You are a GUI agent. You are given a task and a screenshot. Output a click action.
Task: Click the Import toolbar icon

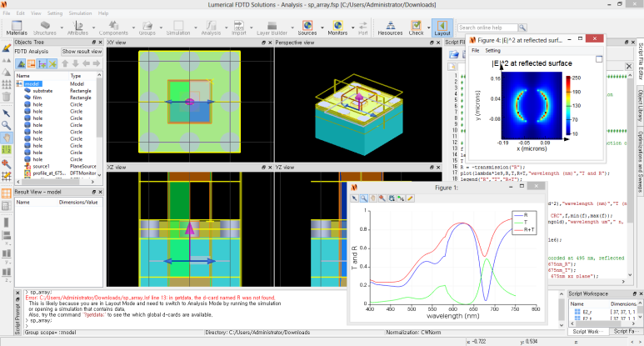coord(238,28)
